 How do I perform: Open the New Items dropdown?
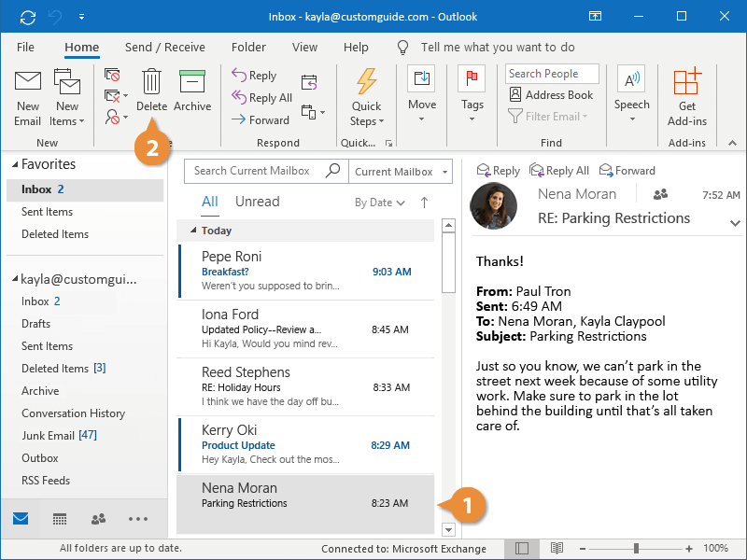click(66, 98)
